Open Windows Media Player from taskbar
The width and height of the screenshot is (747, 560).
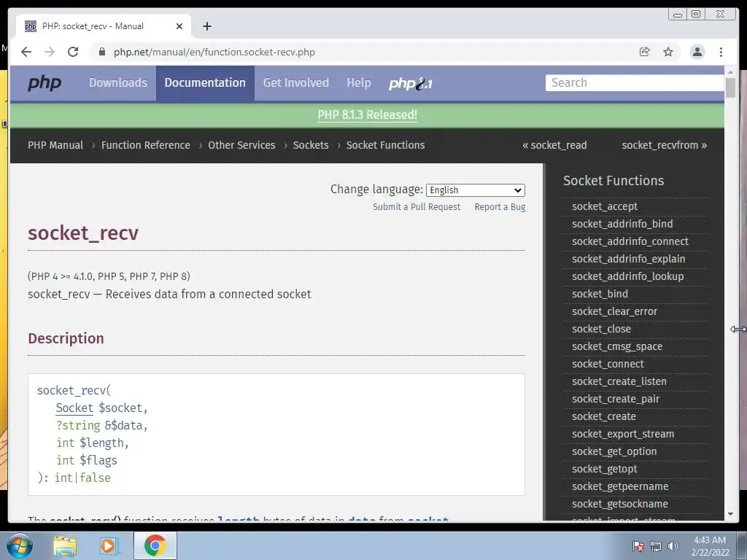click(109, 545)
